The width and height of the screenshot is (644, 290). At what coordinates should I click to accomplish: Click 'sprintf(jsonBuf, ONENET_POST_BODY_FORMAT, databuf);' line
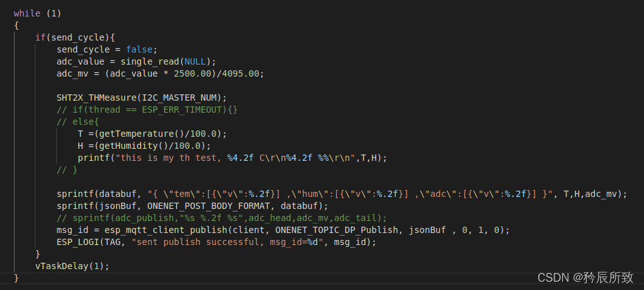[x=193, y=206]
